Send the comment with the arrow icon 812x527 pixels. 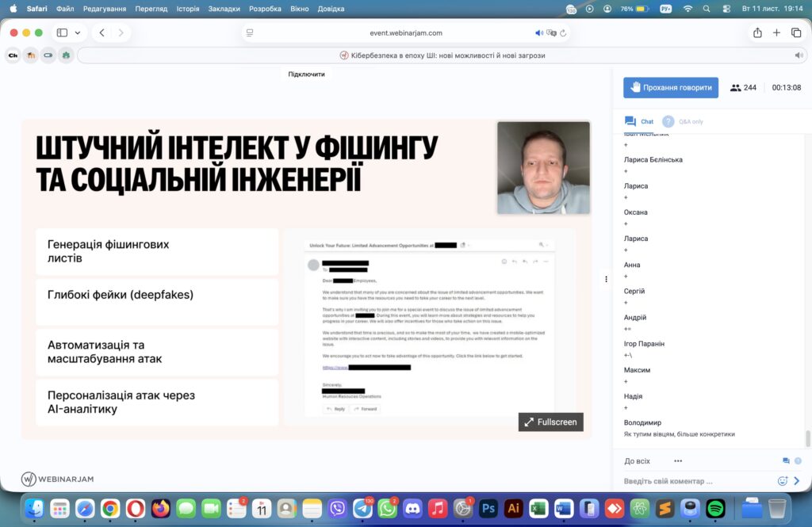(797, 481)
